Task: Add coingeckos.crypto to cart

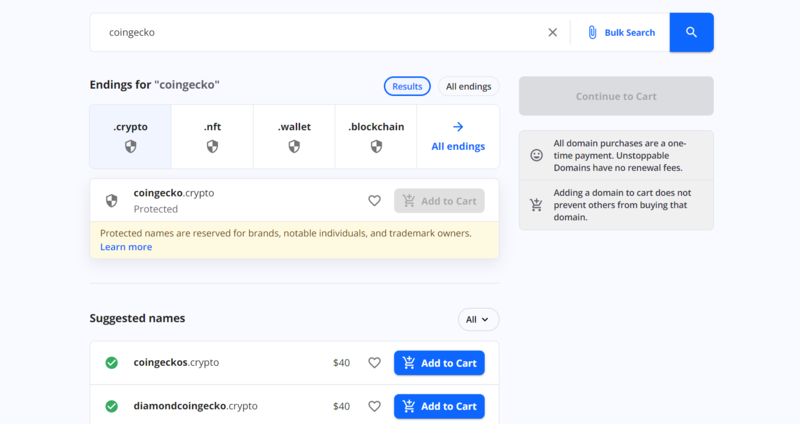Action: [439, 363]
